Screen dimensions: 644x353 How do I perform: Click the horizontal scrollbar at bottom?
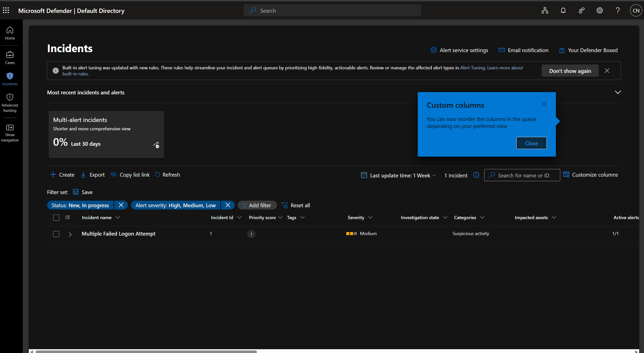tap(146, 351)
